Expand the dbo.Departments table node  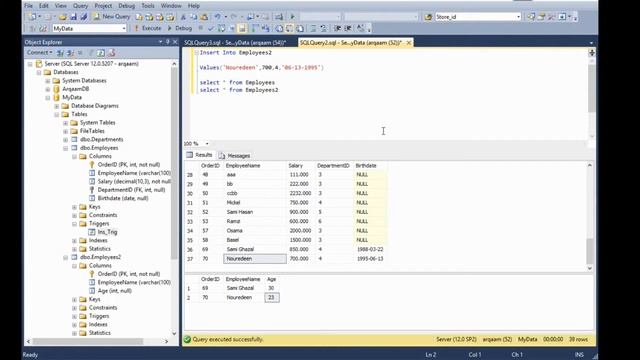click(x=65, y=140)
